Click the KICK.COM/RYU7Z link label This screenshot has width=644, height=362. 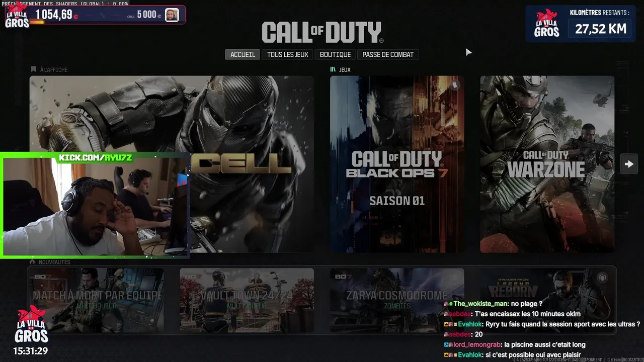pos(96,157)
